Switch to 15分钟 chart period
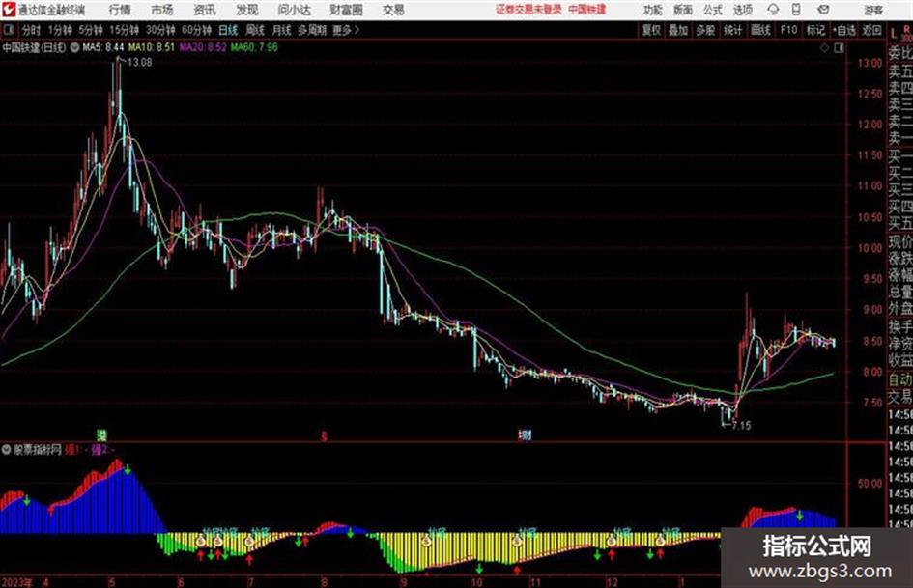Image resolution: width=913 pixels, height=588 pixels. 125,30
